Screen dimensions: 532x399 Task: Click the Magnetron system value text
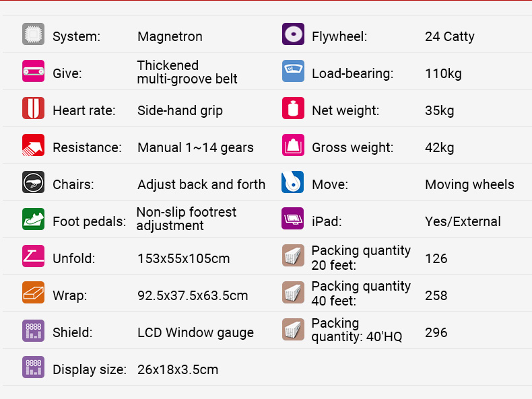(x=170, y=36)
